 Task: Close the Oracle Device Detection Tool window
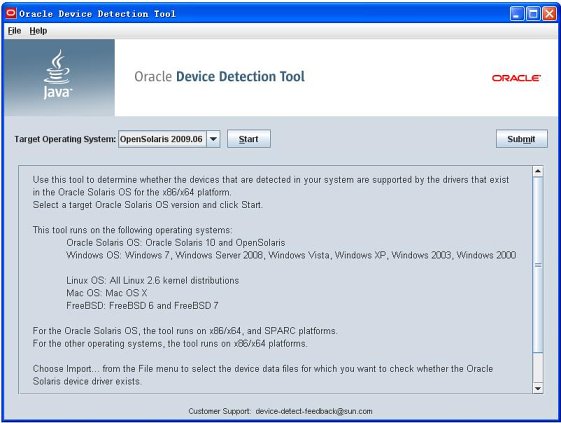549,14
